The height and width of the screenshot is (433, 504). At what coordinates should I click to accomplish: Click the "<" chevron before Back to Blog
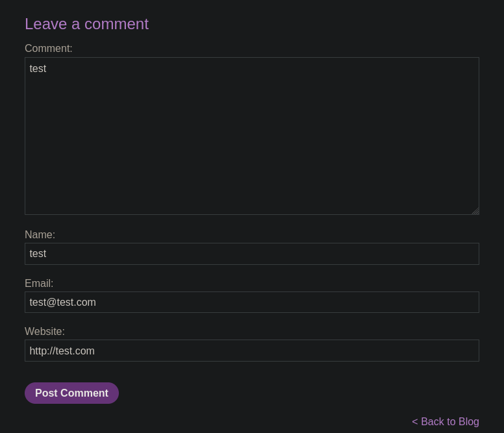coord(415,422)
